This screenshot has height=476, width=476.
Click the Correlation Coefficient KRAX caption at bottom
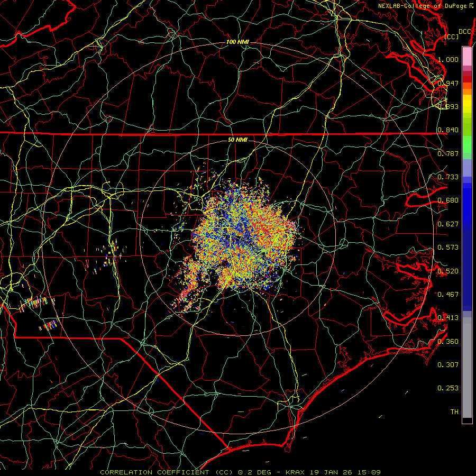241,472
